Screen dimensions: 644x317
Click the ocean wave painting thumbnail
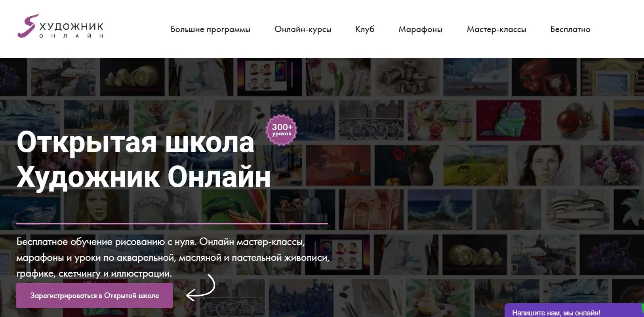[x=440, y=210]
